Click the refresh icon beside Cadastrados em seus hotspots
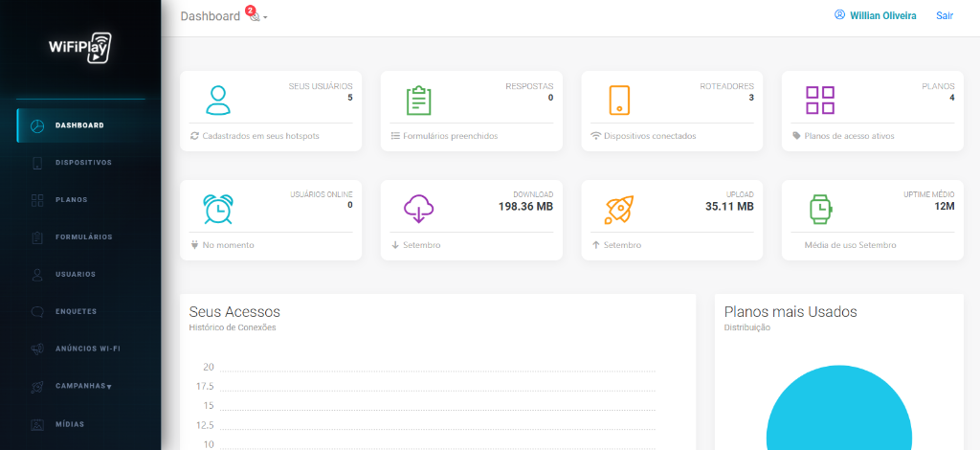The image size is (980, 450). pos(194,136)
